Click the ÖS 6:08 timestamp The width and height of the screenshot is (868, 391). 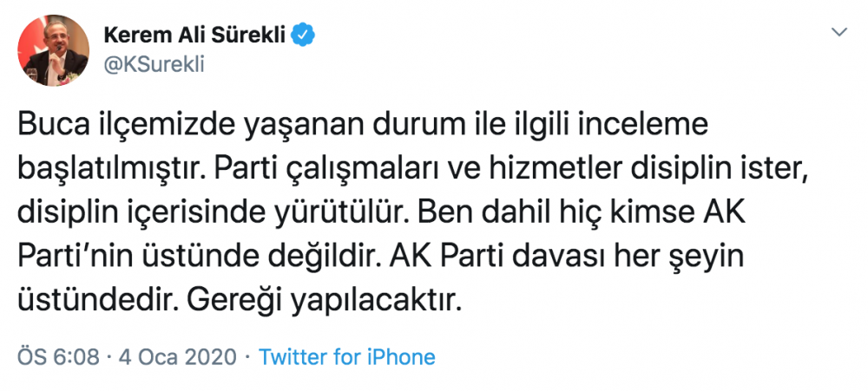click(x=59, y=356)
